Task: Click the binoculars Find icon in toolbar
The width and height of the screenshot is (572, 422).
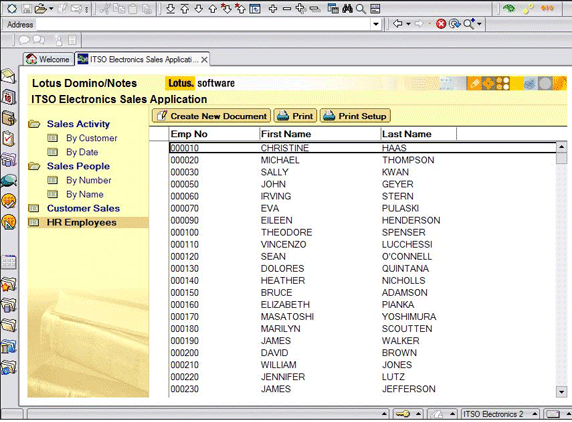Action: 347,8
